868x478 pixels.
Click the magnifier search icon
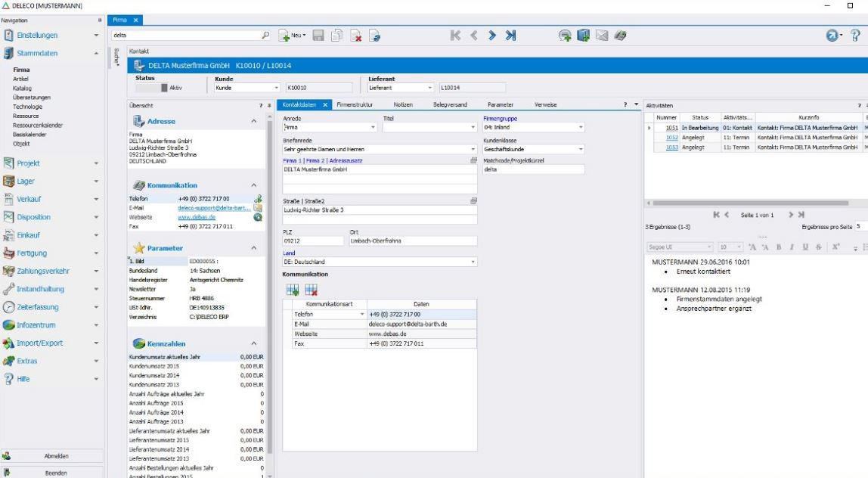coord(265,36)
